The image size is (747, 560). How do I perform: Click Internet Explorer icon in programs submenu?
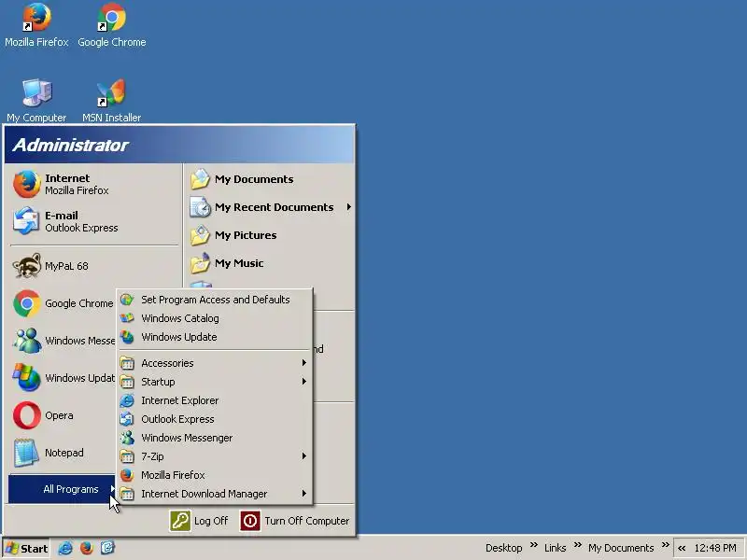click(127, 400)
